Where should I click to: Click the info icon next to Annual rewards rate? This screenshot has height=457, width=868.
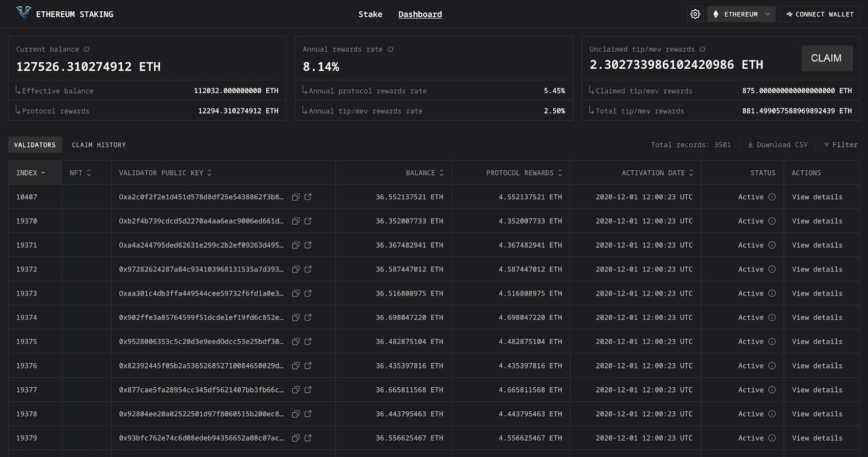click(x=390, y=49)
